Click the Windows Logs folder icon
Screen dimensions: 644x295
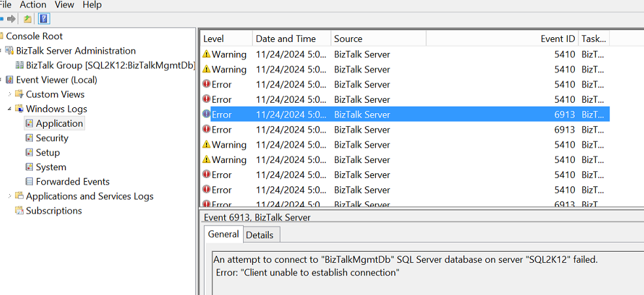tap(20, 109)
